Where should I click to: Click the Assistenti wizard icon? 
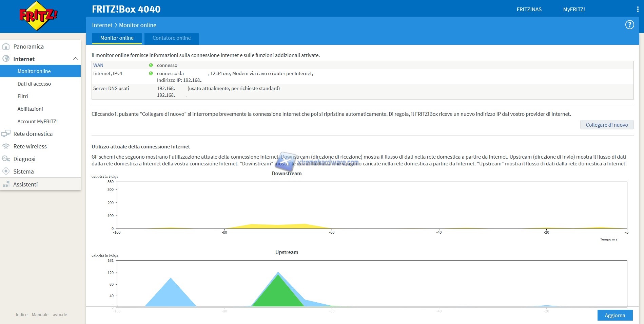(x=6, y=184)
